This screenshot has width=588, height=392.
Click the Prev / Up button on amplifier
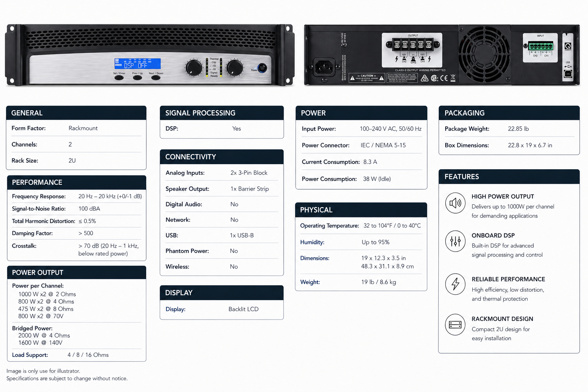click(x=137, y=77)
